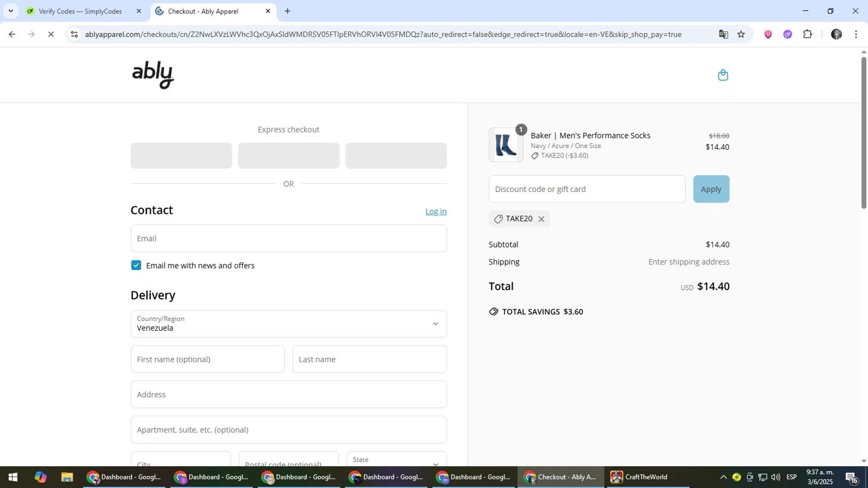The width and height of the screenshot is (868, 488).
Task: Expand the Country/Region dropdown
Action: coord(289,324)
